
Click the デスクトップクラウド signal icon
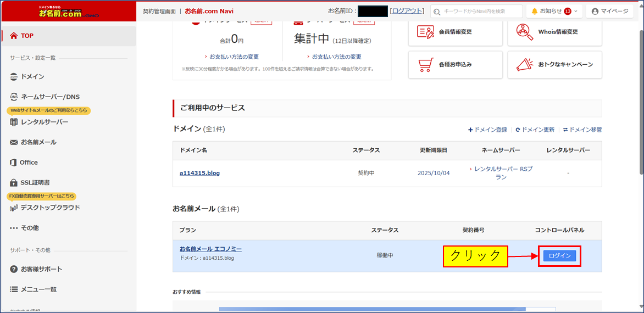(14, 208)
